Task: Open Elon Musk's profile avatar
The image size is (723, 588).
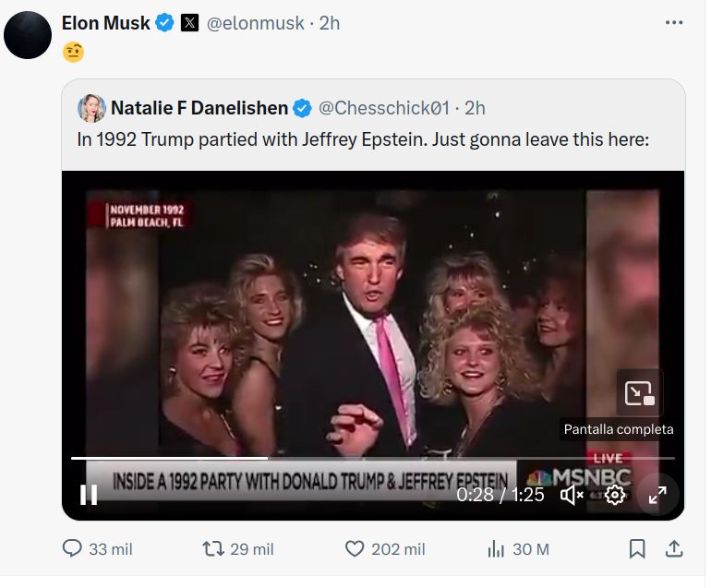Action: [28, 36]
